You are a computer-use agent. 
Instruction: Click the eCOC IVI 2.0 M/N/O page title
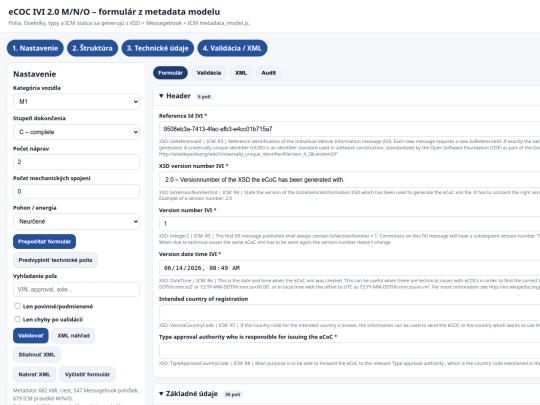[x=114, y=12]
